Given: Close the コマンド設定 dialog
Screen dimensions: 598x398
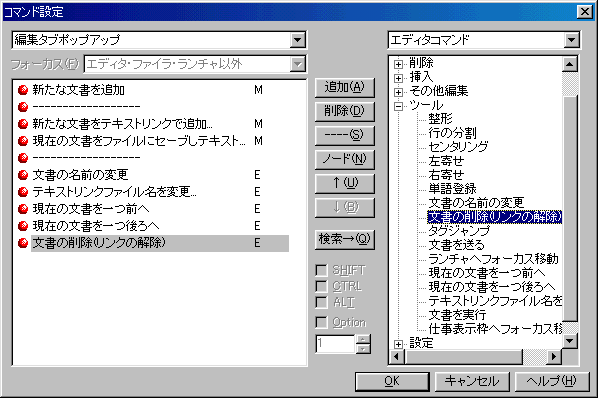Looking at the screenshot, I should point(585,12).
